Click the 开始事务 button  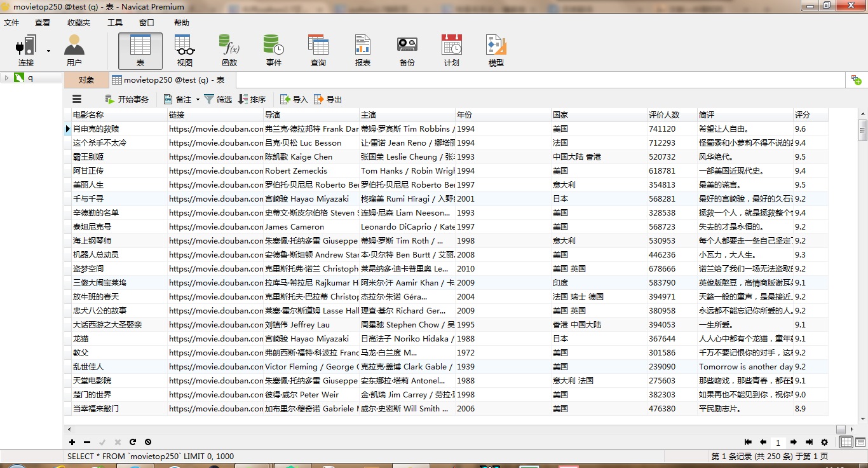(x=126, y=99)
